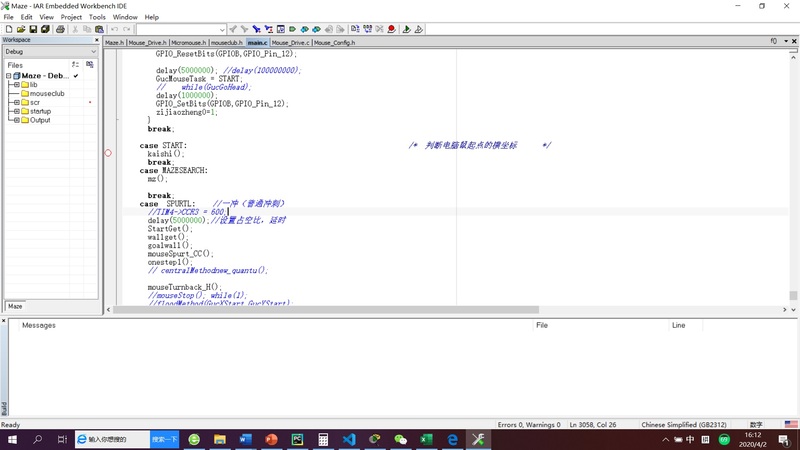Image resolution: width=800 pixels, height=450 pixels.
Task: Open the editor window list dropdown arrow
Action: tap(786, 41)
